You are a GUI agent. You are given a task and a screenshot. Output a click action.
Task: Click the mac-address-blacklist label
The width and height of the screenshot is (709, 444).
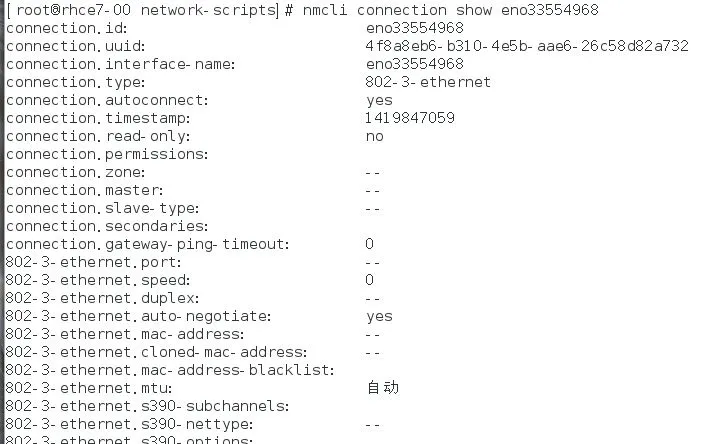170,370
